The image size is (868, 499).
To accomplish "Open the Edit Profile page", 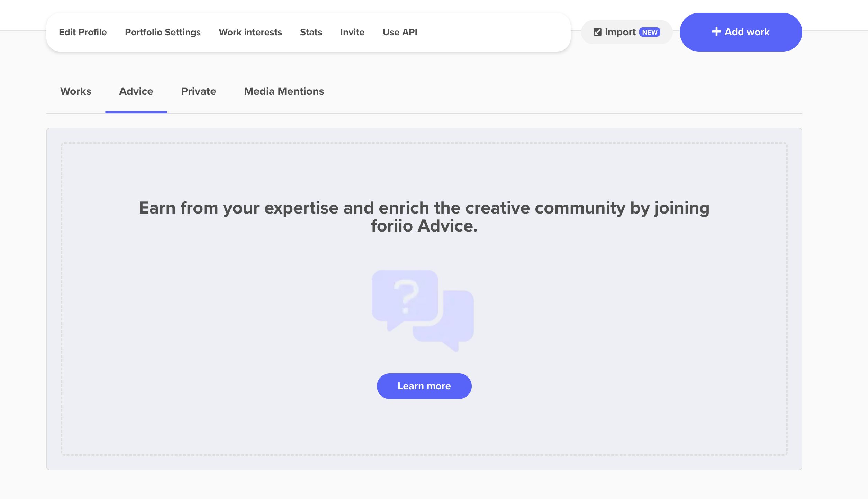I will [83, 32].
